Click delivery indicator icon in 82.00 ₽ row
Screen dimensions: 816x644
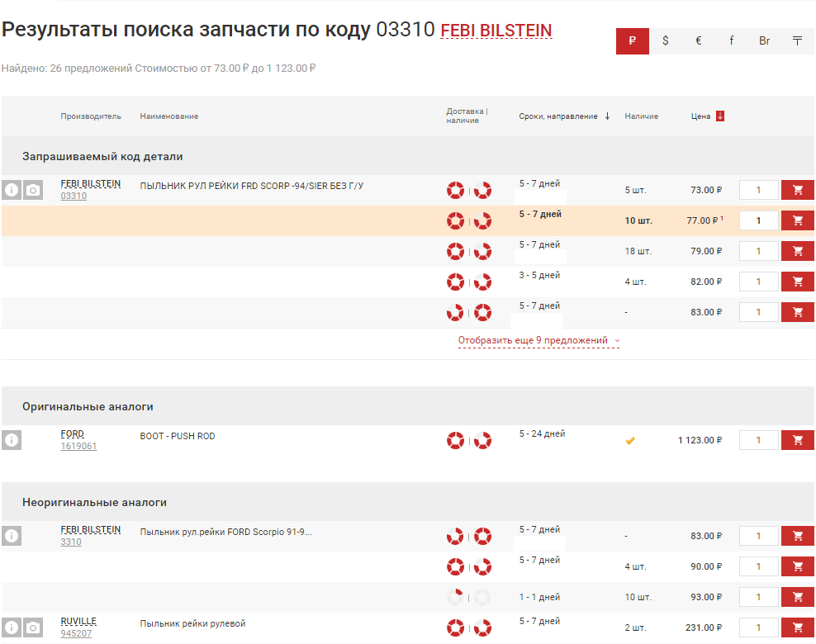(x=455, y=282)
